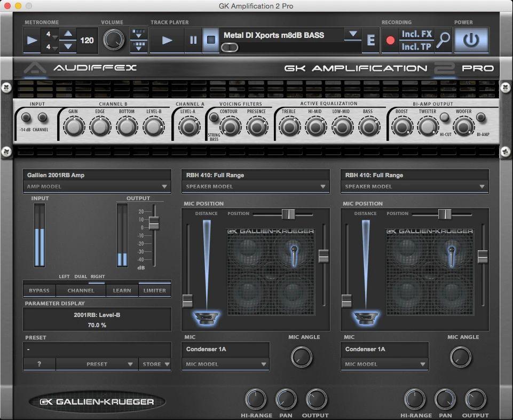Open the track selection dropdown arrow
Viewport: 513px width, 420px height.
pos(353,34)
